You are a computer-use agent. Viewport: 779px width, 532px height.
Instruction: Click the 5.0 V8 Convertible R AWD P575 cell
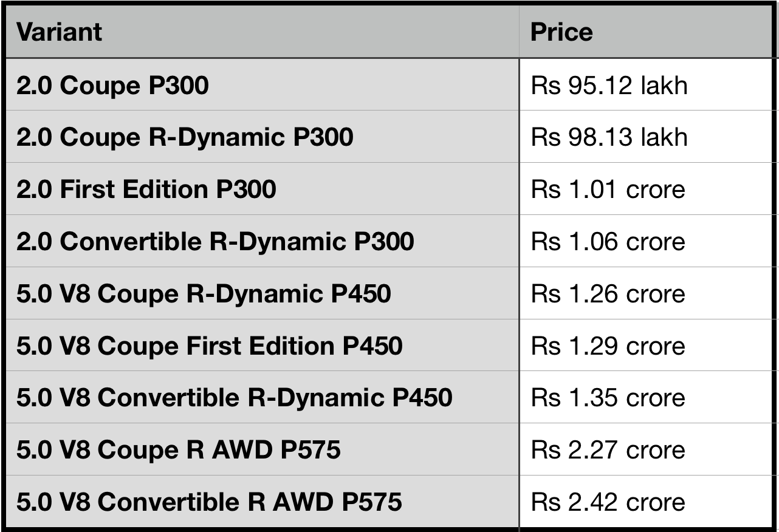pyautogui.click(x=209, y=502)
